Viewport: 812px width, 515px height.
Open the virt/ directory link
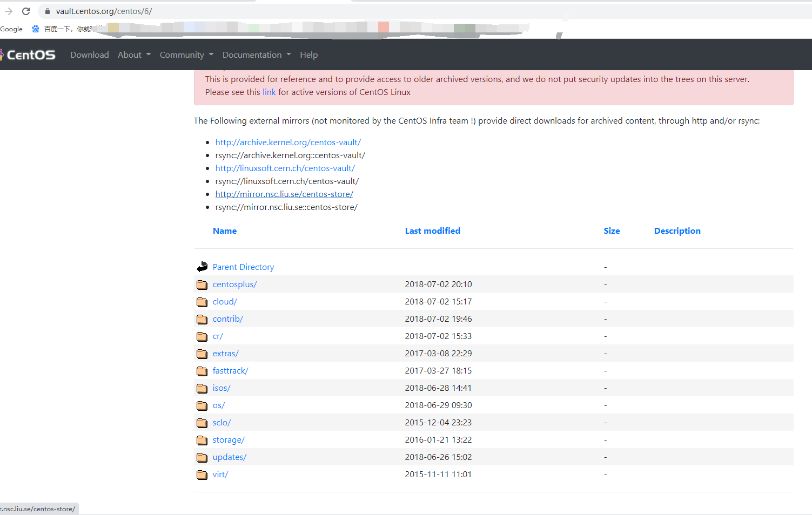220,474
